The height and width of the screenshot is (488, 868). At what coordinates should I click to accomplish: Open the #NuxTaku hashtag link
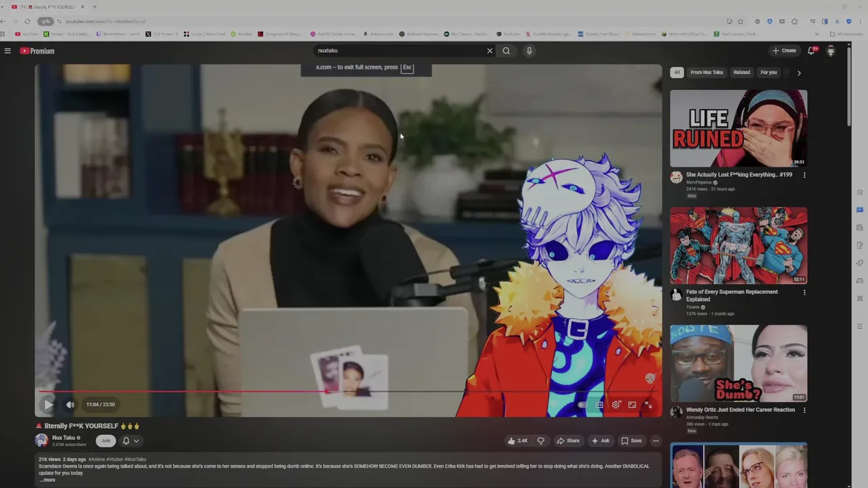point(135,460)
